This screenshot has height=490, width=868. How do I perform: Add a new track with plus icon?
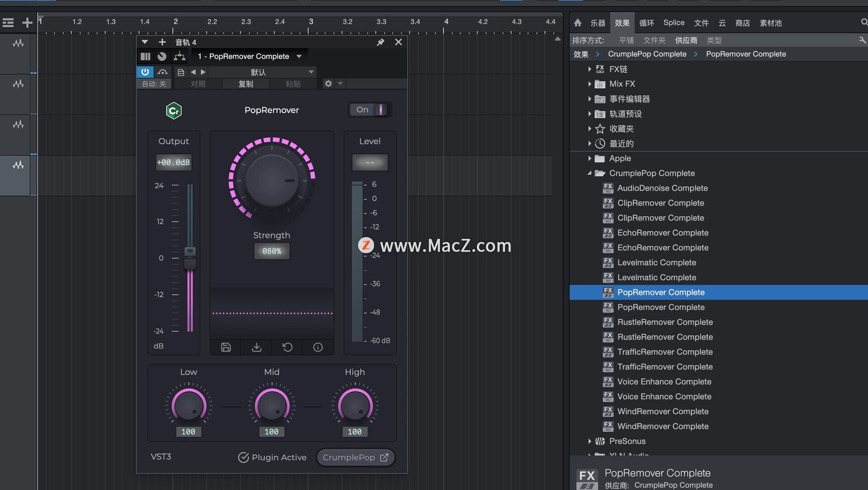click(27, 23)
